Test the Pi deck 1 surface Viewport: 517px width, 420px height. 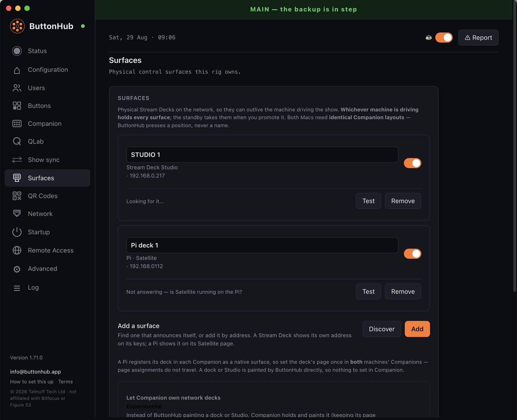pyautogui.click(x=368, y=291)
